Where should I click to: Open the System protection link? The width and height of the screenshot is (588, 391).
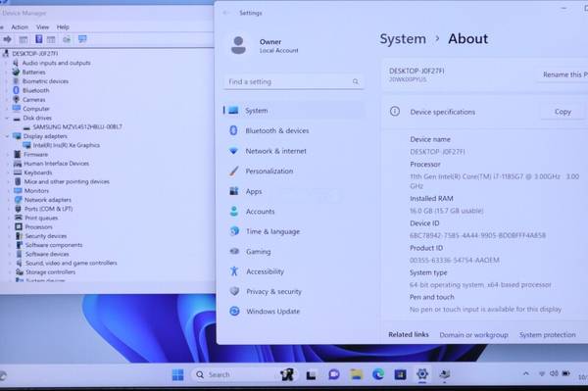(x=547, y=335)
